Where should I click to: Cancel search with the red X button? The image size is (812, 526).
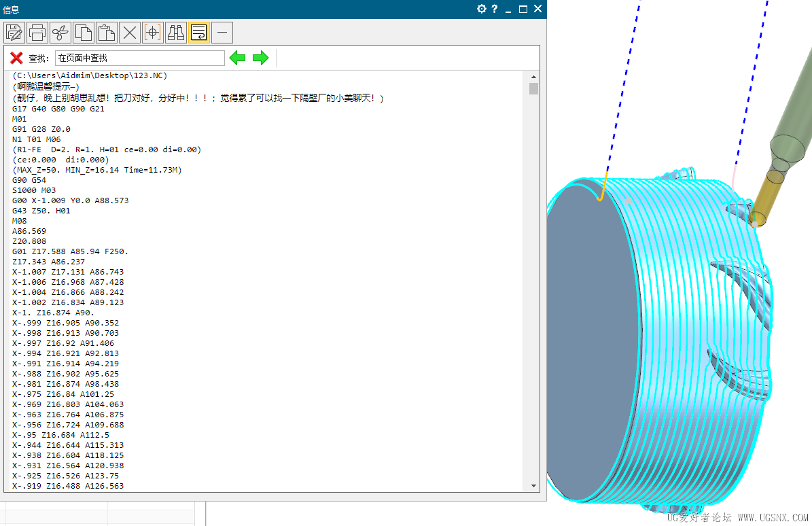(16, 58)
